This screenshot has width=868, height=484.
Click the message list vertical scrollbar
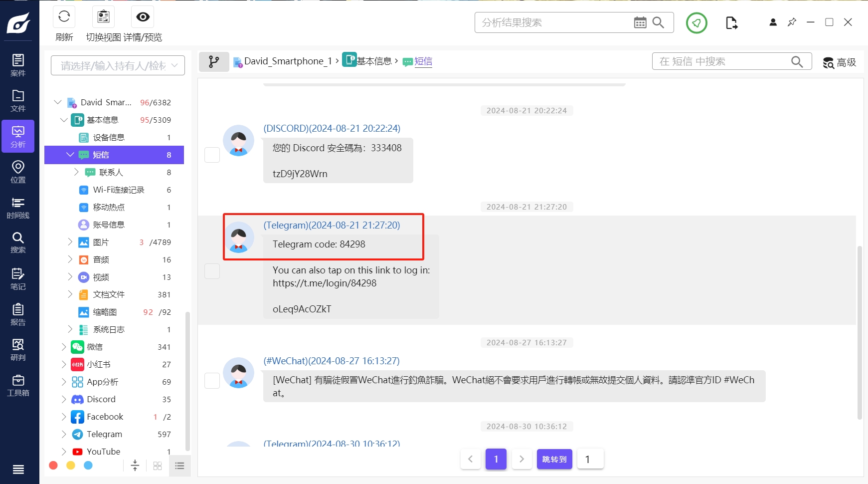tap(860, 332)
